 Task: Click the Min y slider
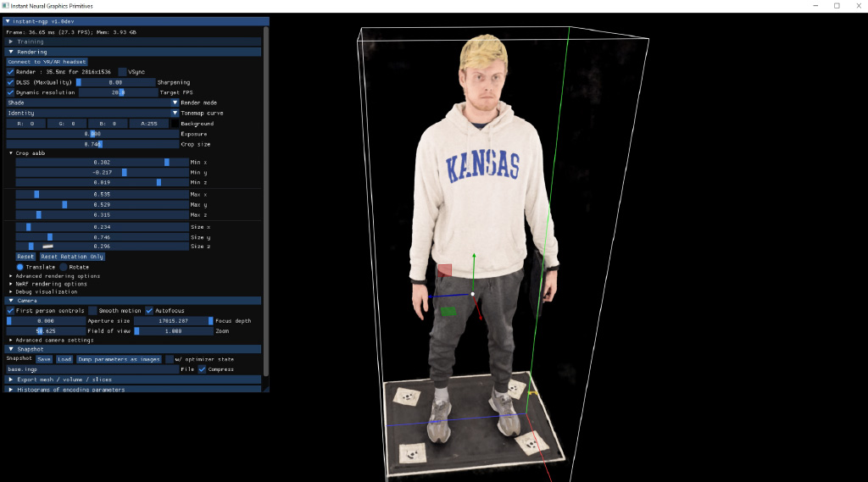point(102,173)
